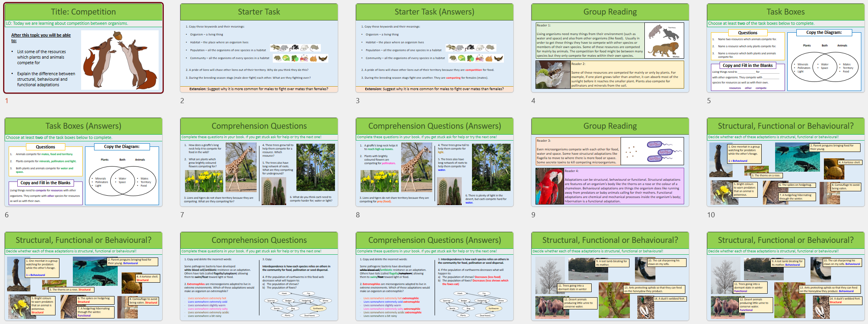
Task: Select the 'Starter Task' slide 2 thumbnail
Action: 259,48
